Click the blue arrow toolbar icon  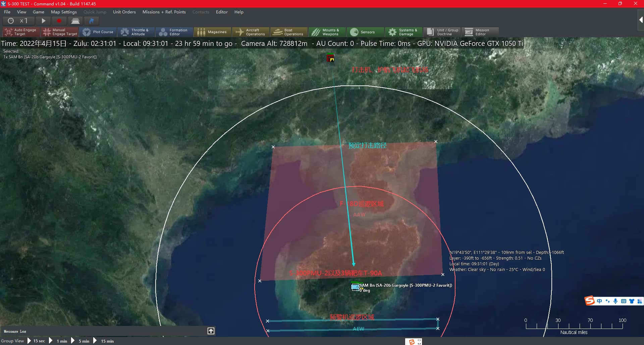coord(91,21)
